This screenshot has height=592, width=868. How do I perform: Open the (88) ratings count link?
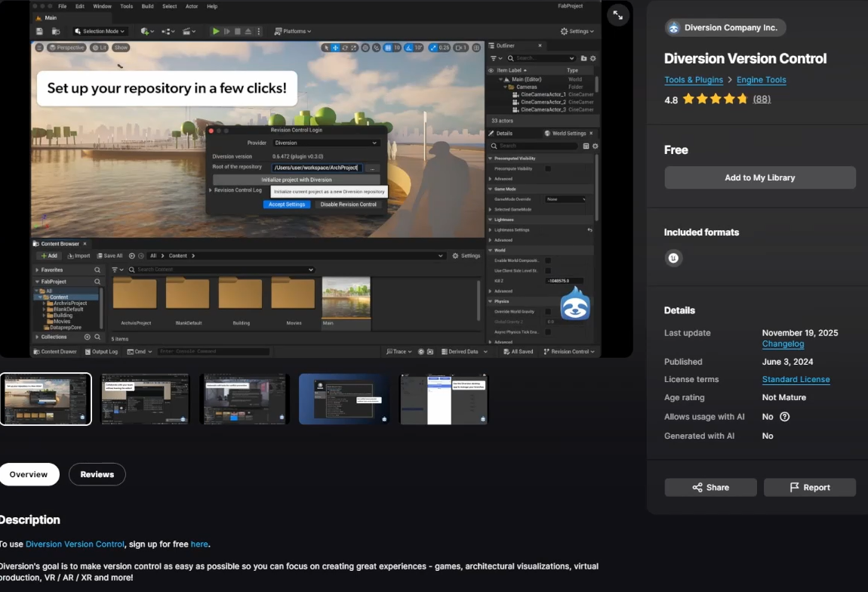(x=762, y=99)
